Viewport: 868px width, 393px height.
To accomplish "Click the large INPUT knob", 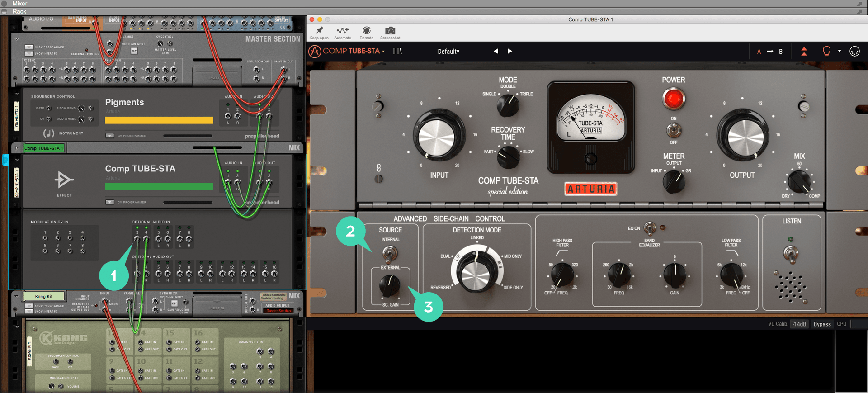I will pos(439,134).
